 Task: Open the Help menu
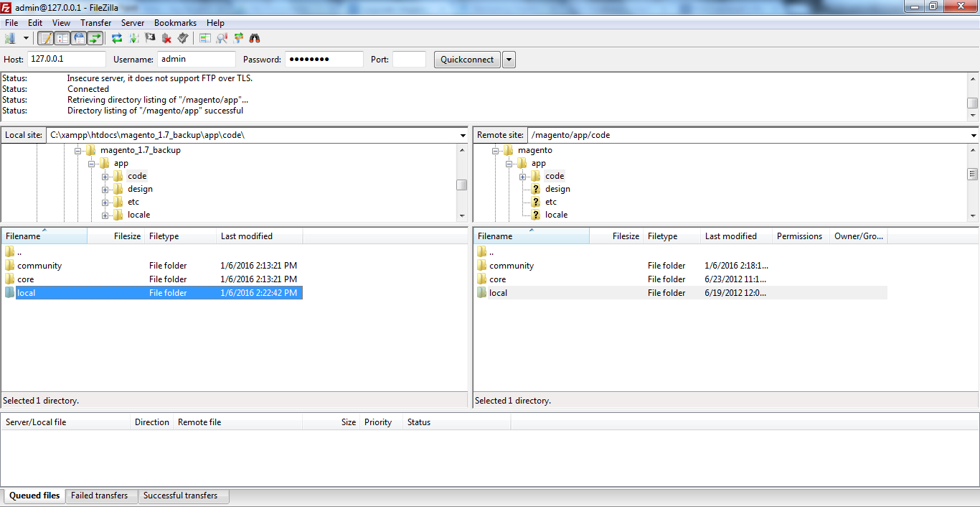click(x=215, y=23)
